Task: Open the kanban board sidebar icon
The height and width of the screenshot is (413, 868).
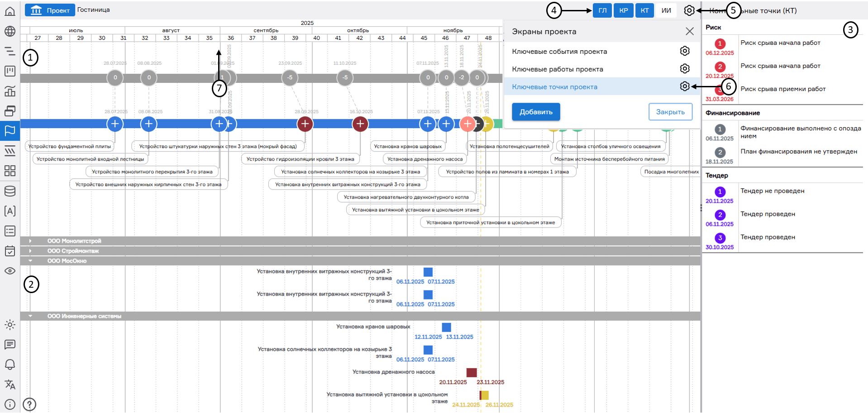Action: coord(10,71)
